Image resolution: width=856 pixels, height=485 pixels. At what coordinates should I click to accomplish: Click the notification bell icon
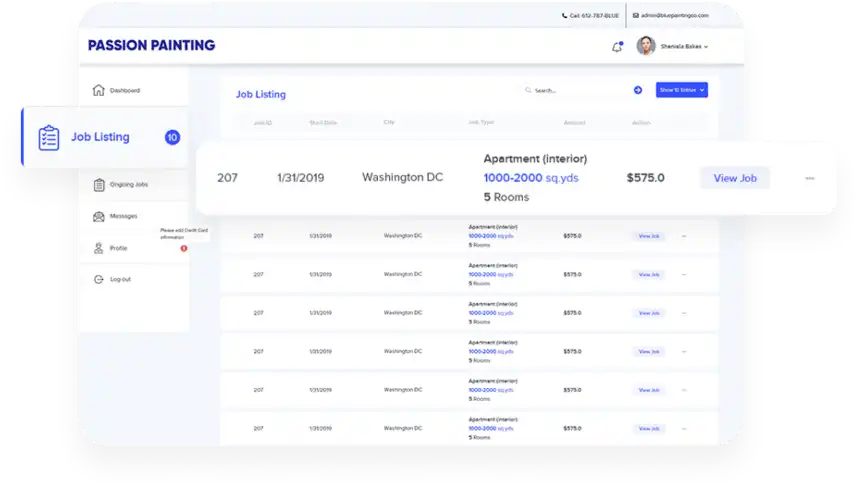(617, 47)
